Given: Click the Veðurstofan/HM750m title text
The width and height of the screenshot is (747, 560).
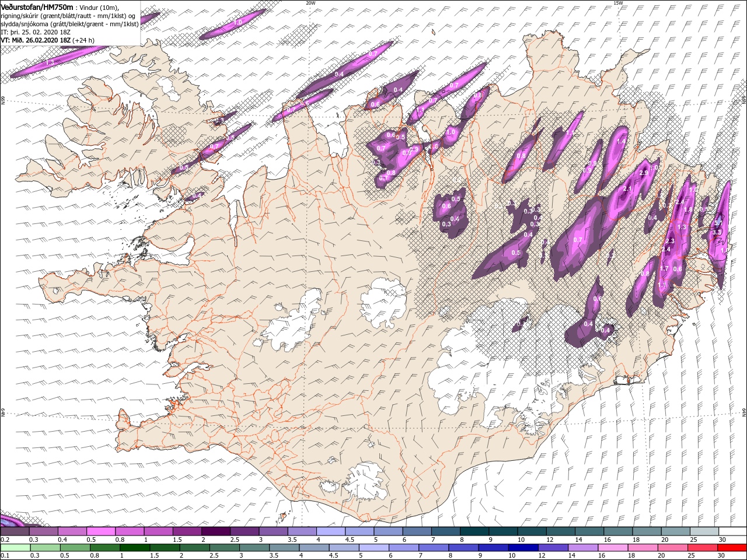Looking at the screenshot, I should tap(37, 6).
